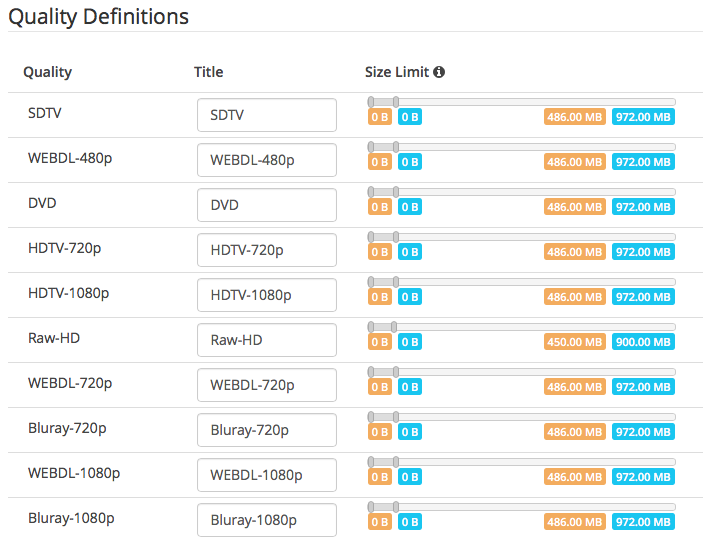Click the Size Limit info icon
Viewport: 703px width, 553px height.
pyautogui.click(x=439, y=72)
